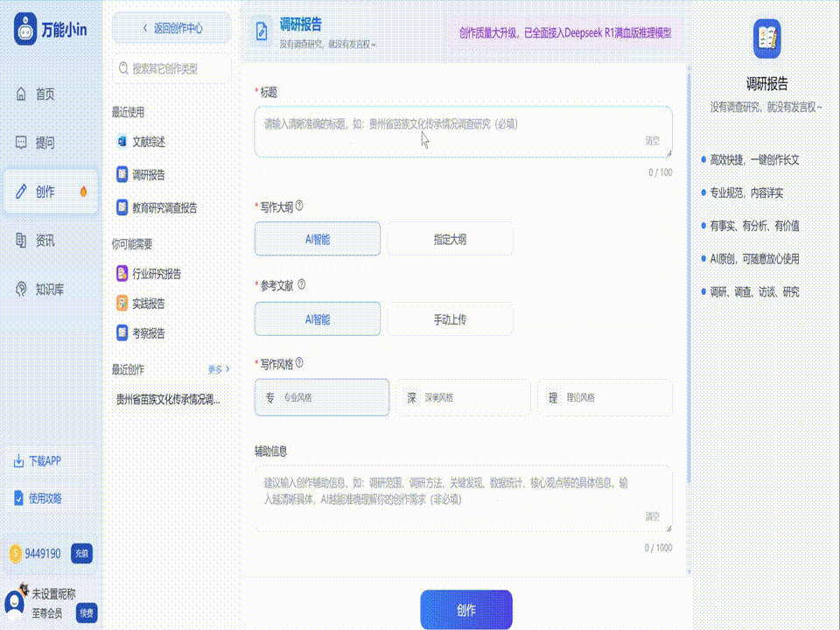
Task: Click the 实践报告 item icon
Action: (122, 304)
